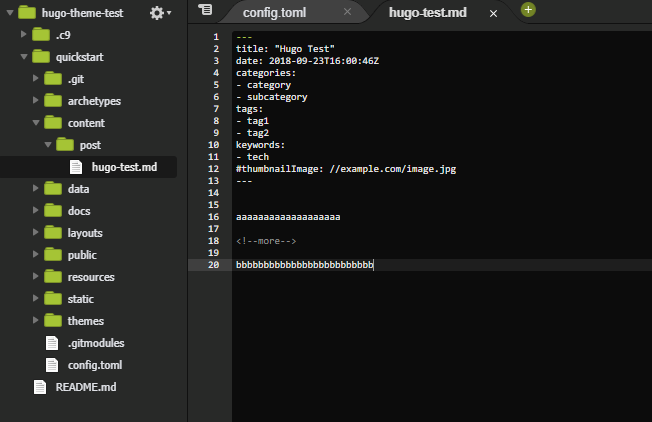The width and height of the screenshot is (652, 422).
Task: Select hugo-test.md label in the file tree
Action: pyautogui.click(x=124, y=167)
